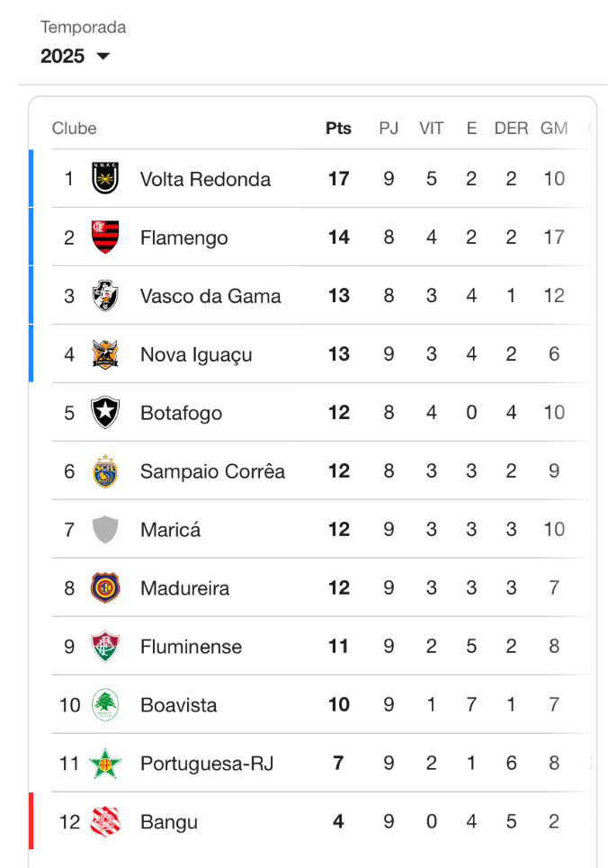Click the Pts column header

(338, 129)
